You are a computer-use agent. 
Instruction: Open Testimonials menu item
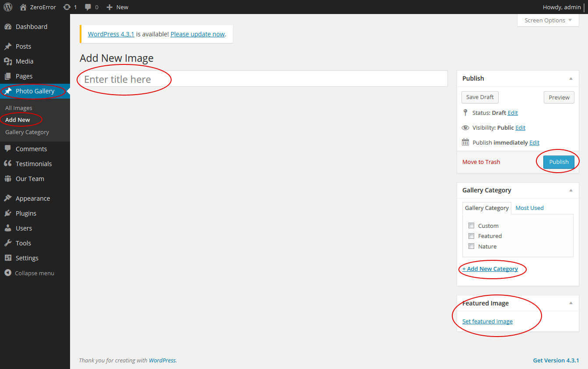[x=35, y=164]
